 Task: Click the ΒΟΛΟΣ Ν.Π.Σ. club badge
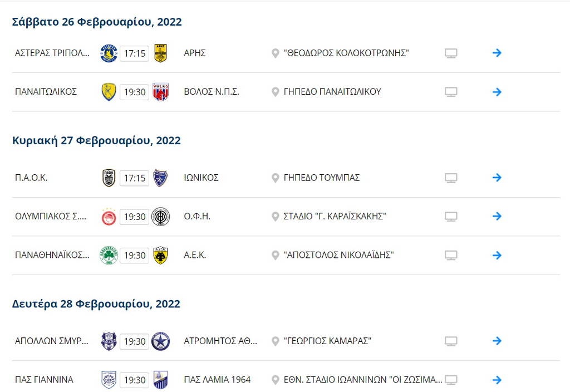coord(160,92)
